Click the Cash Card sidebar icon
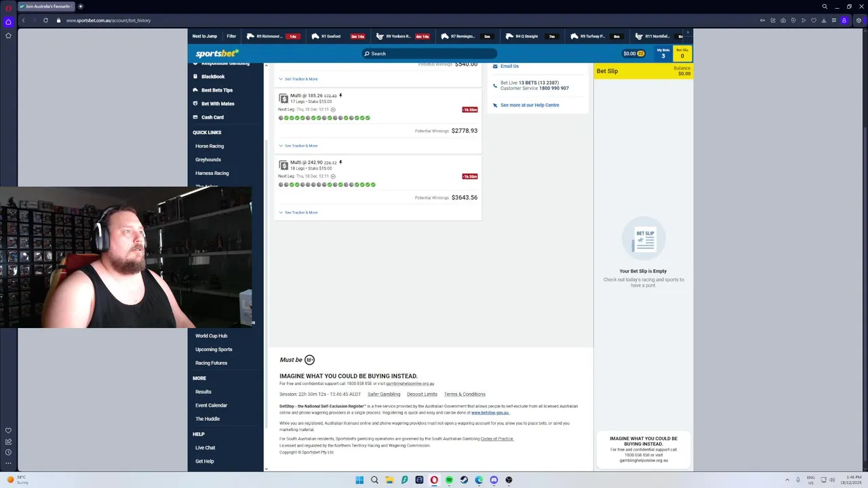This screenshot has width=868, height=488. 195,117
